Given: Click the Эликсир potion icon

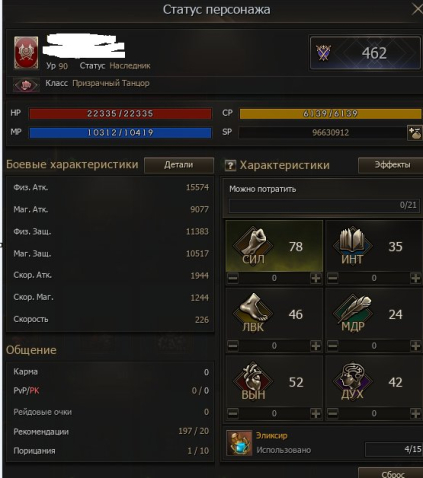Looking at the screenshot, I should coord(239,443).
